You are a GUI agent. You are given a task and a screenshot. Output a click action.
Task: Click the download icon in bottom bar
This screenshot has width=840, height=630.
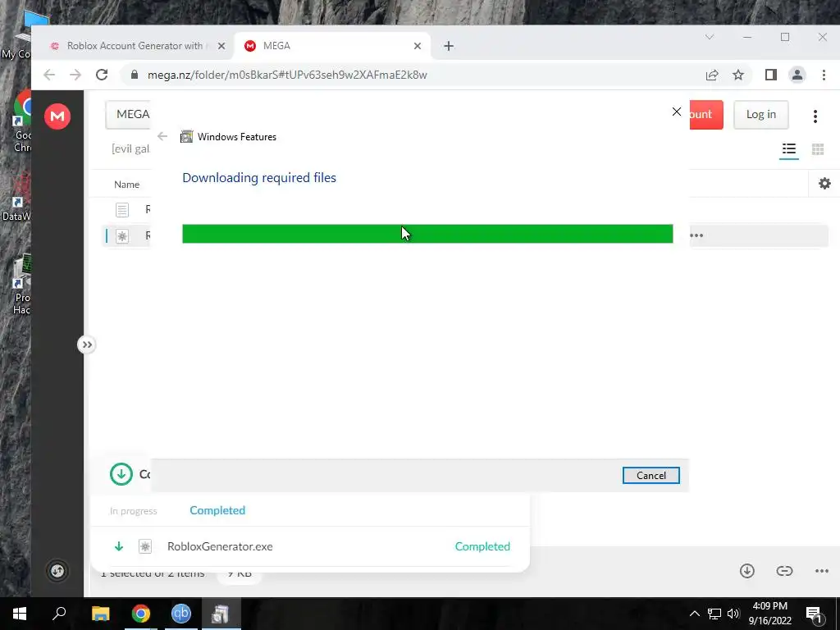click(746, 571)
